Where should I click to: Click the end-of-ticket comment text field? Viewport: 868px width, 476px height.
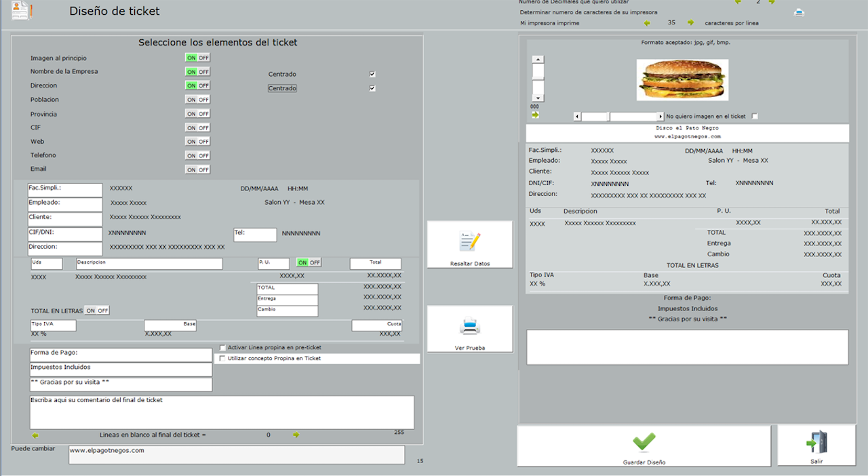coord(222,412)
